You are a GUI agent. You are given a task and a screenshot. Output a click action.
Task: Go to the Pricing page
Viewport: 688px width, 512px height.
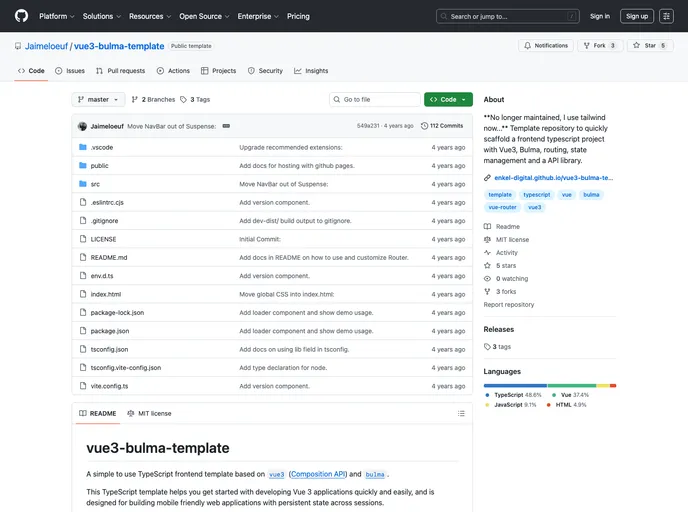pos(298,16)
